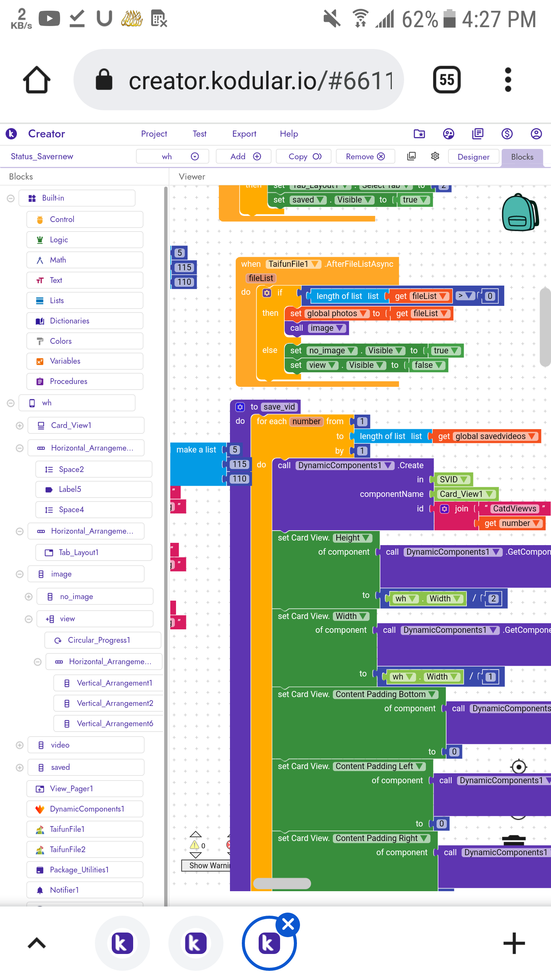Expand the video component node
Image resolution: width=551 pixels, height=980 pixels.
pos(20,745)
